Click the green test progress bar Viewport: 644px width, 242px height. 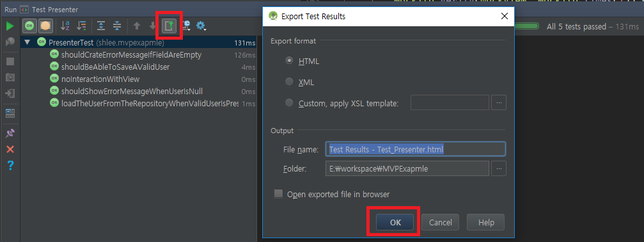(x=527, y=26)
